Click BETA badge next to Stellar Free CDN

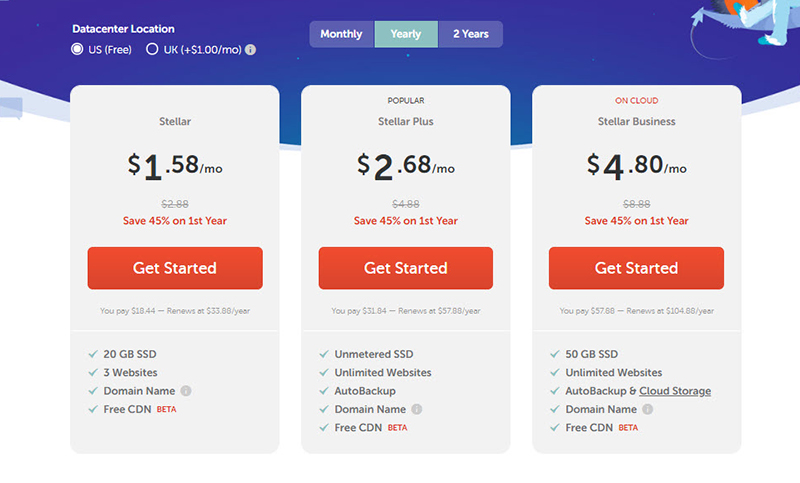166,409
